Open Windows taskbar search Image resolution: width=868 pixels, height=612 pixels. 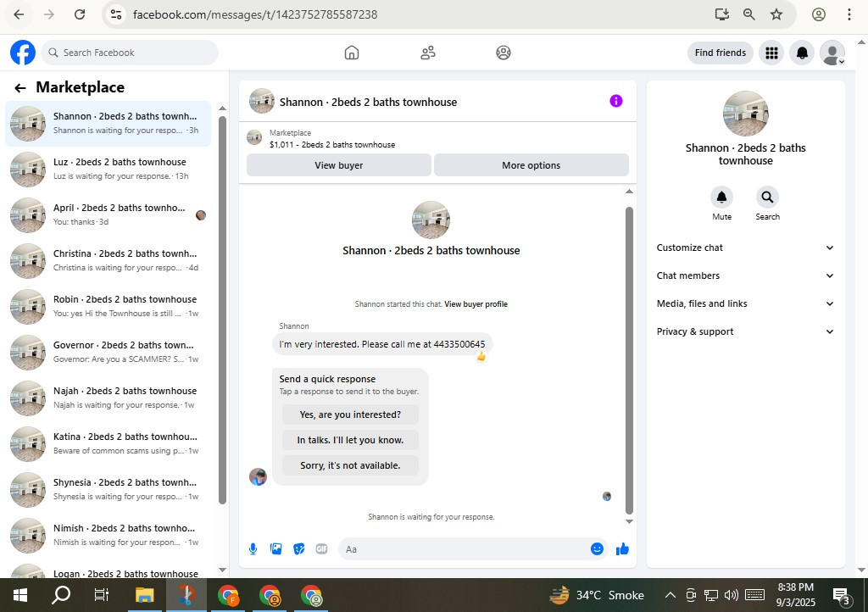click(x=61, y=595)
